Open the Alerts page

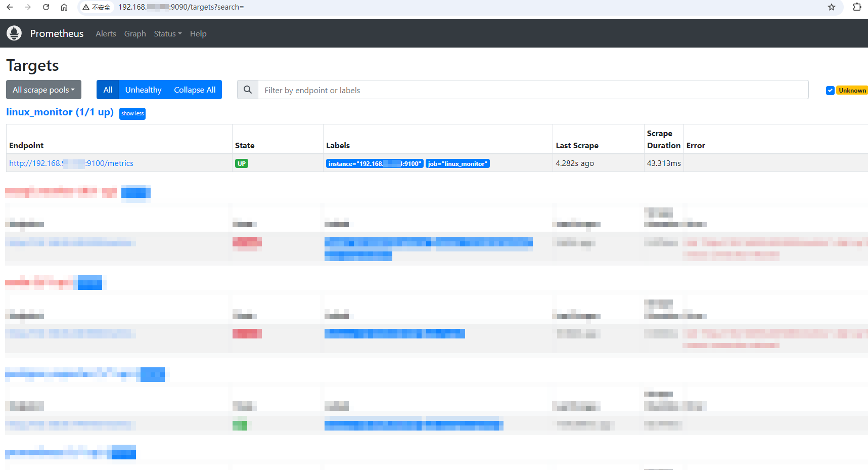pyautogui.click(x=106, y=33)
